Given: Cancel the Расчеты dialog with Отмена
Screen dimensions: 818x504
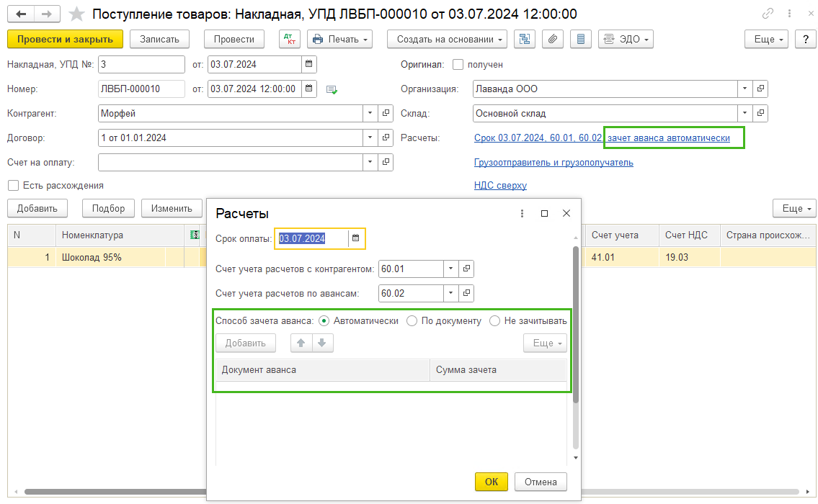Looking at the screenshot, I should 541,482.
